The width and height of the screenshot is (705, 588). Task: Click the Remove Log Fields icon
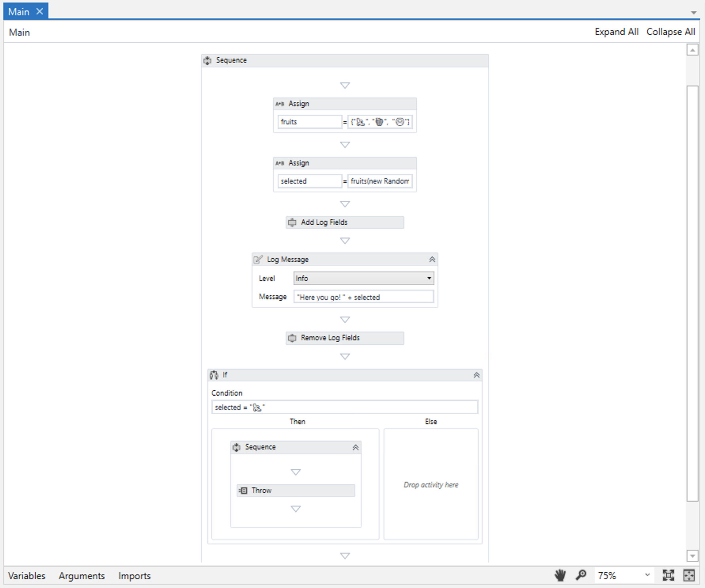tap(292, 338)
